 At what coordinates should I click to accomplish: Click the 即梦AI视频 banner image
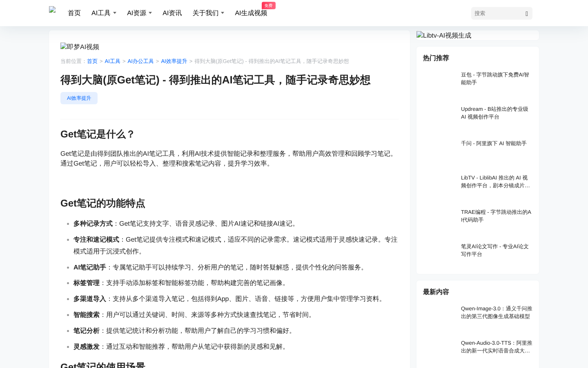pos(80,47)
